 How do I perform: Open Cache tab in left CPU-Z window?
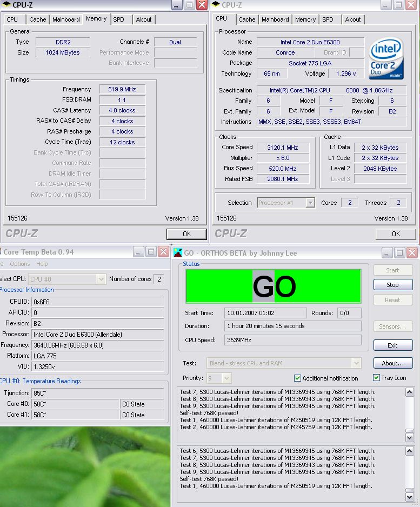(x=37, y=19)
